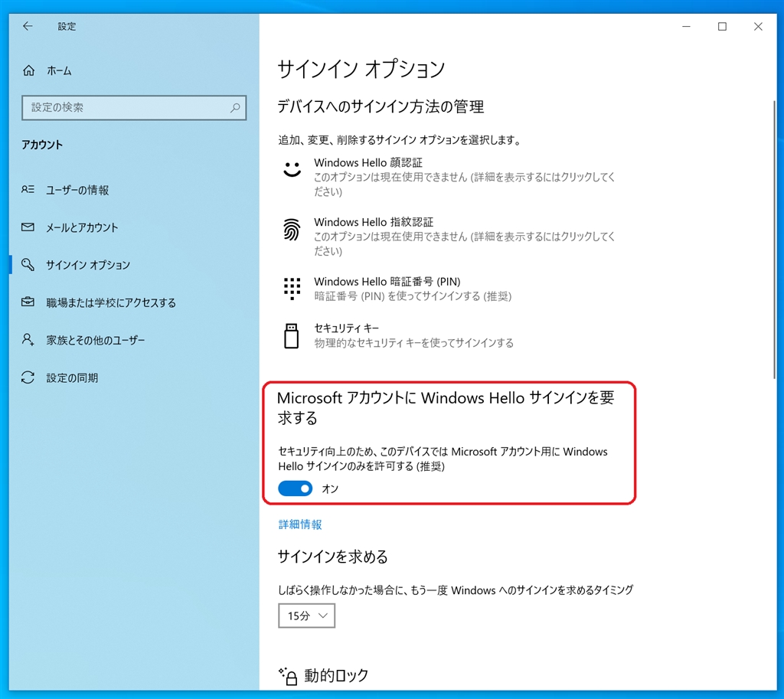Click the Home house icon
Viewport: 784px width, 699px height.
29,70
